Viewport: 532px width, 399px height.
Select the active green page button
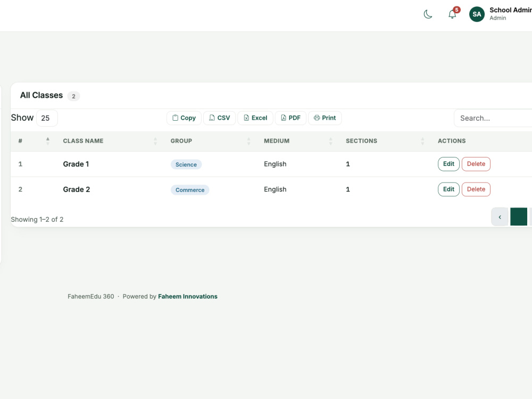pos(519,217)
